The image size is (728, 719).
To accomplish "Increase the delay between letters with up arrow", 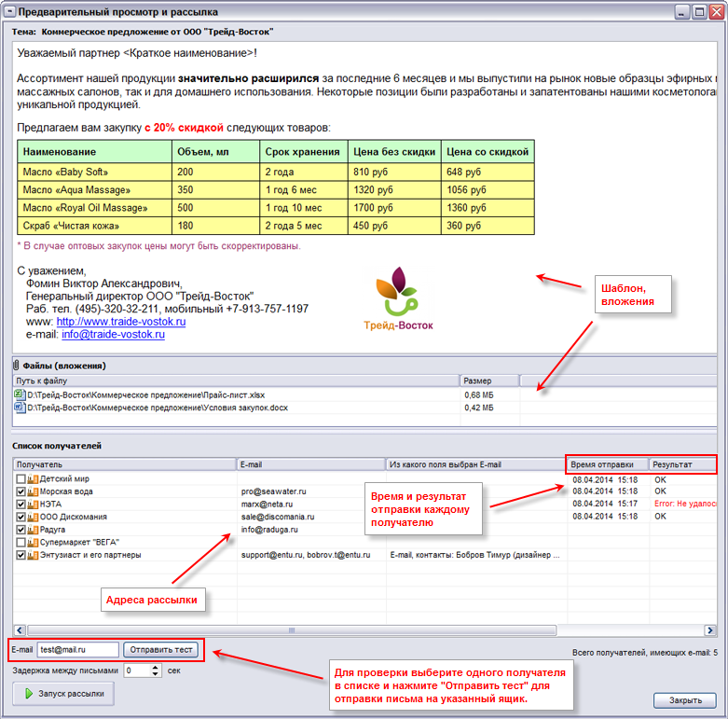I will 157,666.
